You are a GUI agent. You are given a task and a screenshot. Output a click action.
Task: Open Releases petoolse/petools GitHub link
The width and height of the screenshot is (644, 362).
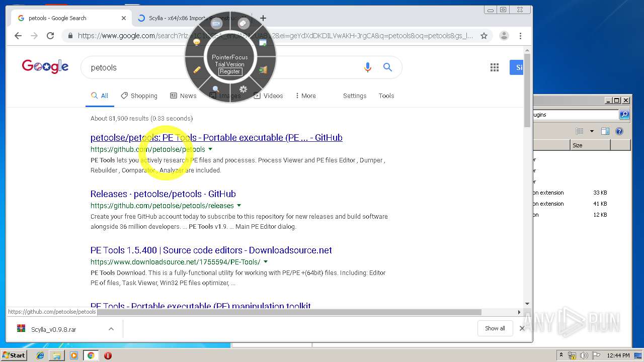(x=163, y=194)
